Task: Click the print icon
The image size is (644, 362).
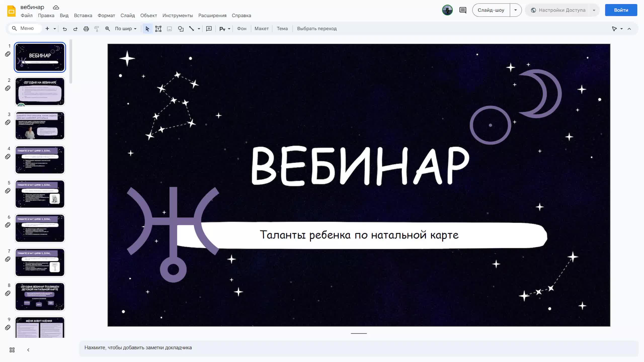Action: coord(86,29)
